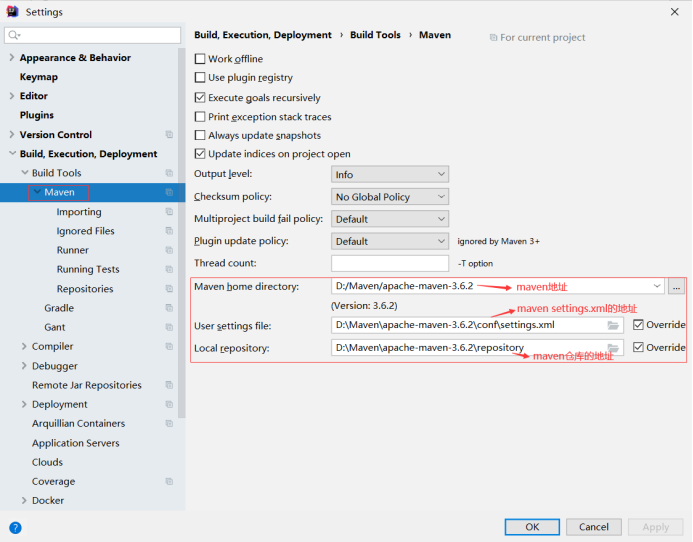Click the Thread count input field
The height and width of the screenshot is (542, 693).
pyautogui.click(x=390, y=263)
